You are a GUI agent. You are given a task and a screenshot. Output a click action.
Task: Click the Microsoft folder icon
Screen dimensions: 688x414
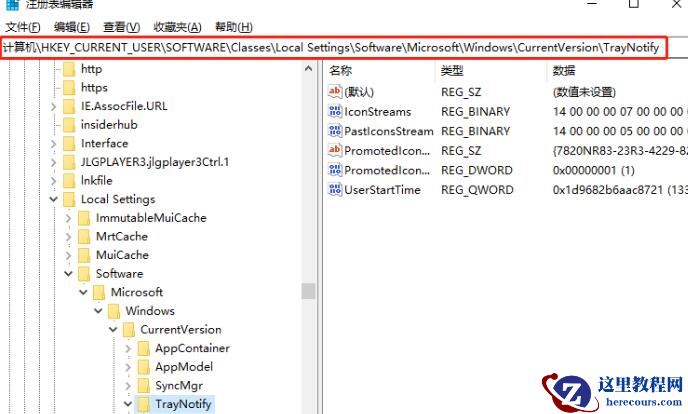coord(99,293)
